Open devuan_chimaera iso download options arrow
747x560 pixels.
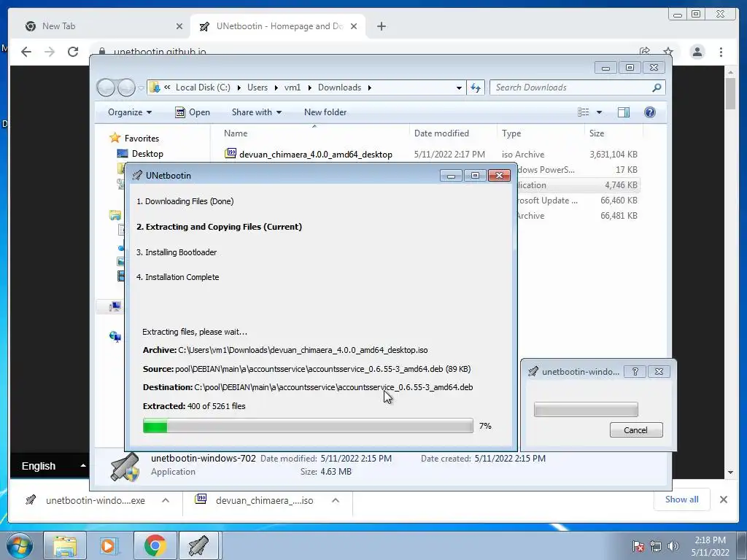[336, 500]
